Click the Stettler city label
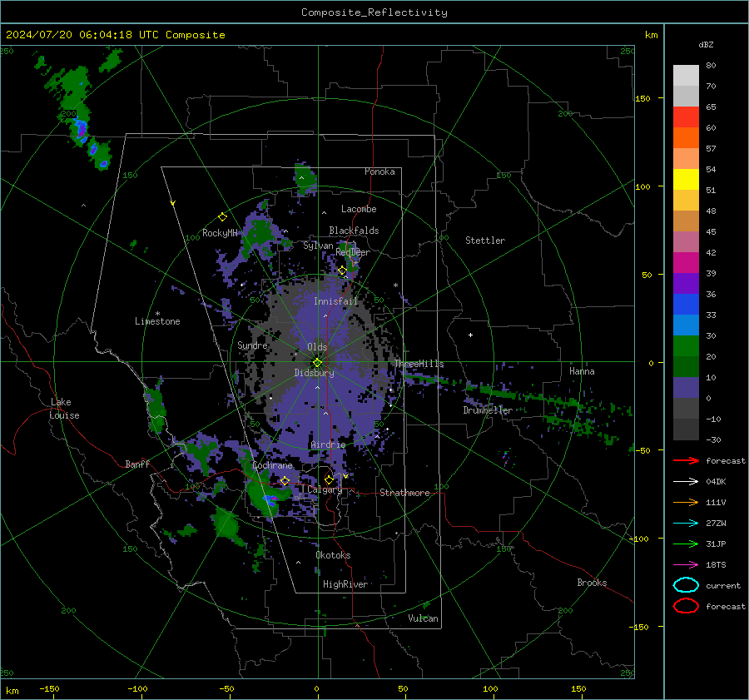Image resolution: width=749 pixels, height=700 pixels. coord(485,241)
